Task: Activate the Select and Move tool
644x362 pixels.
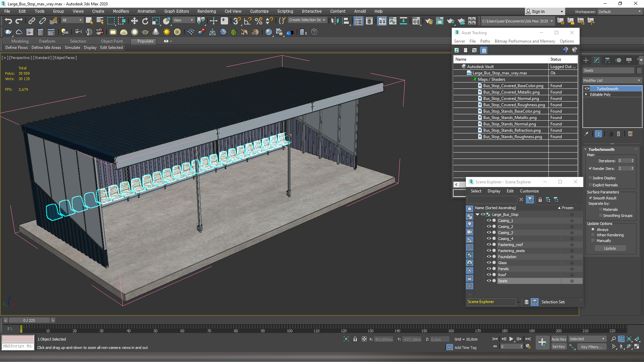Action: coord(135,21)
